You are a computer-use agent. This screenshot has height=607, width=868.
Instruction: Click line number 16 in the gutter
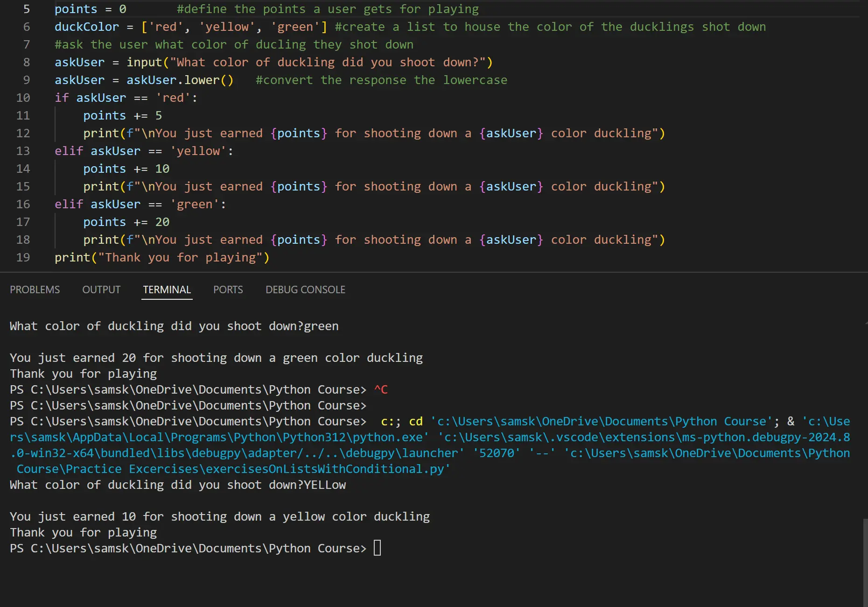[x=23, y=205]
